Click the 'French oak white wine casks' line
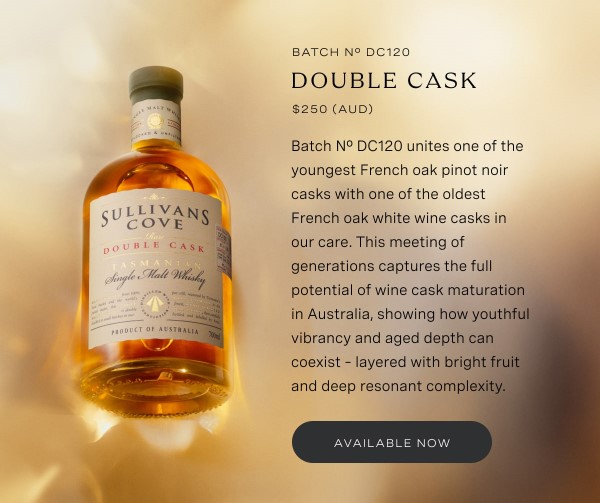The height and width of the screenshot is (503, 600). (x=399, y=218)
